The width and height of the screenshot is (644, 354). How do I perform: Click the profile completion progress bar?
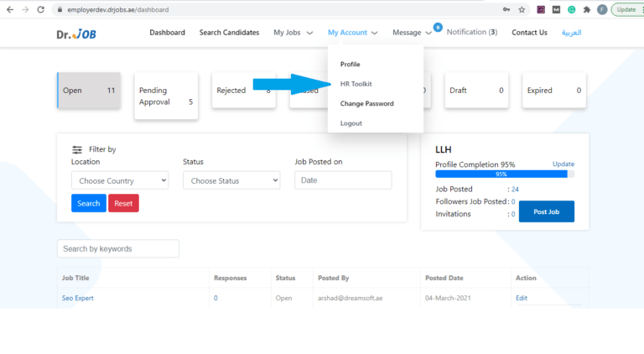(x=505, y=174)
